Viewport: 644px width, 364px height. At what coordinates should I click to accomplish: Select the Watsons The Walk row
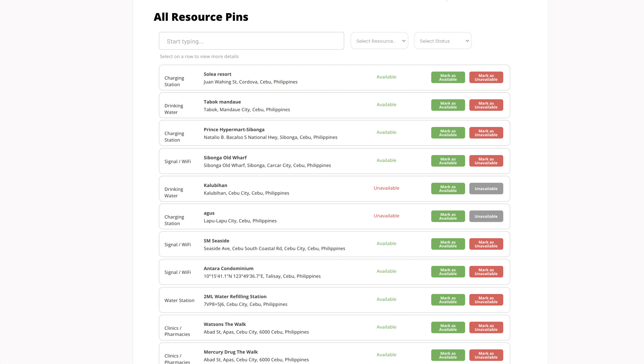point(275,328)
